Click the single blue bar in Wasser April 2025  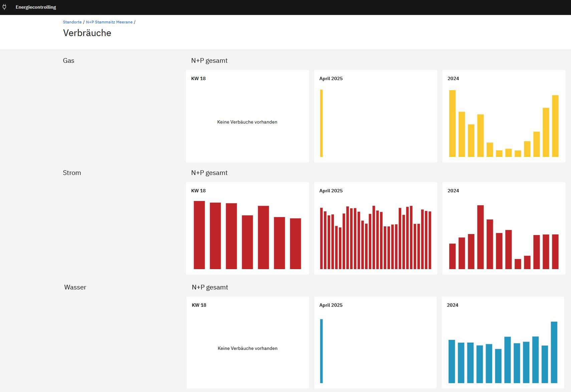coord(322,351)
